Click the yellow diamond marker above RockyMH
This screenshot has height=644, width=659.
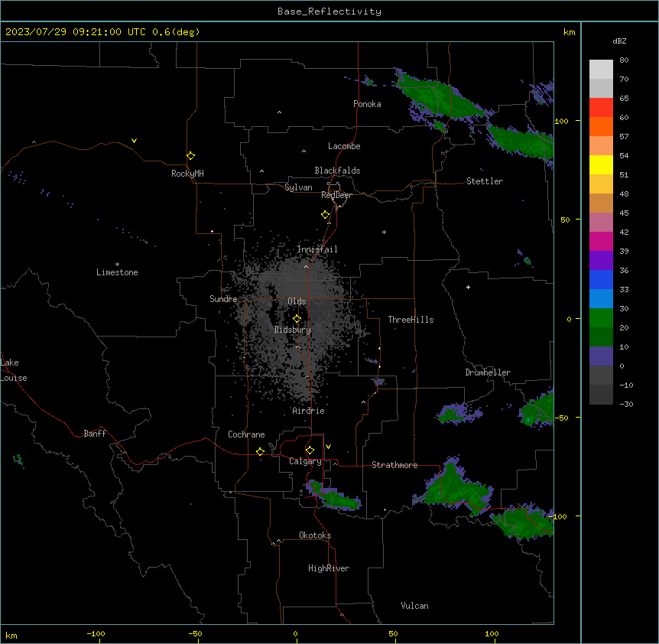pyautogui.click(x=190, y=155)
